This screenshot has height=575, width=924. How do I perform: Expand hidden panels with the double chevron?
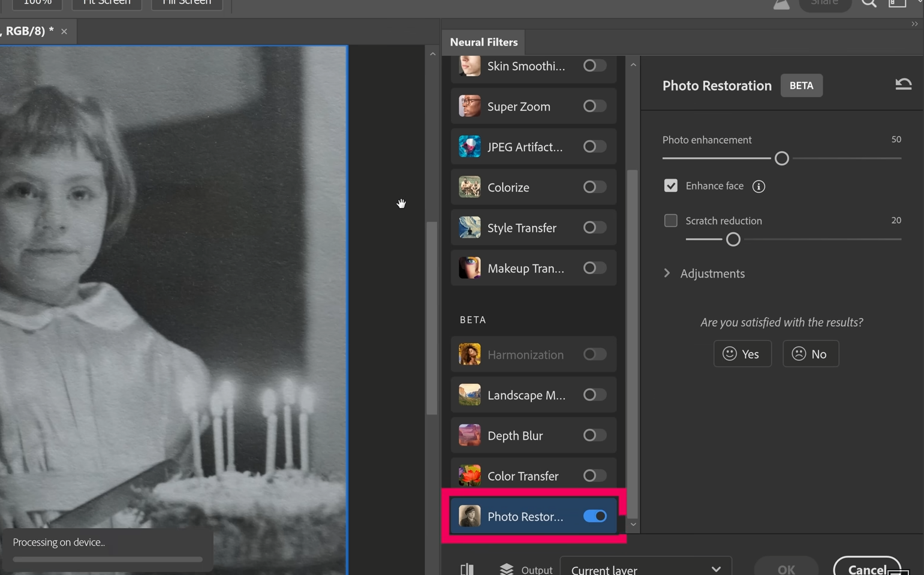tap(914, 24)
